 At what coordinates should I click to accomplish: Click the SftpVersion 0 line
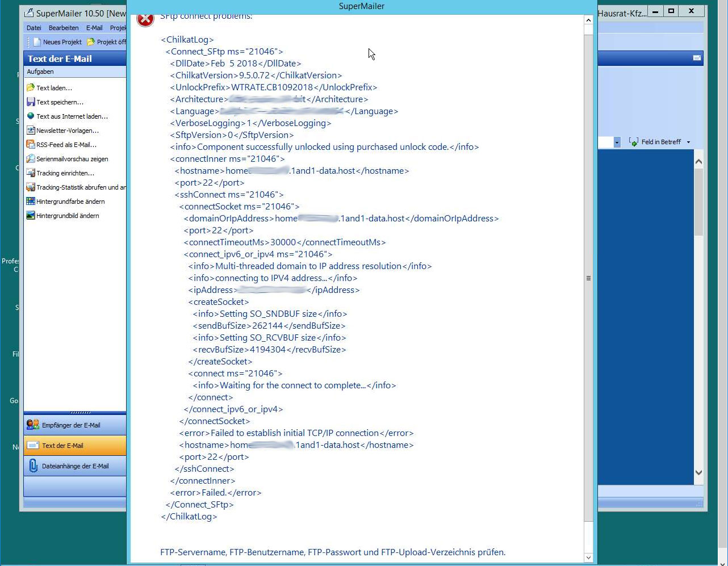pyautogui.click(x=232, y=135)
